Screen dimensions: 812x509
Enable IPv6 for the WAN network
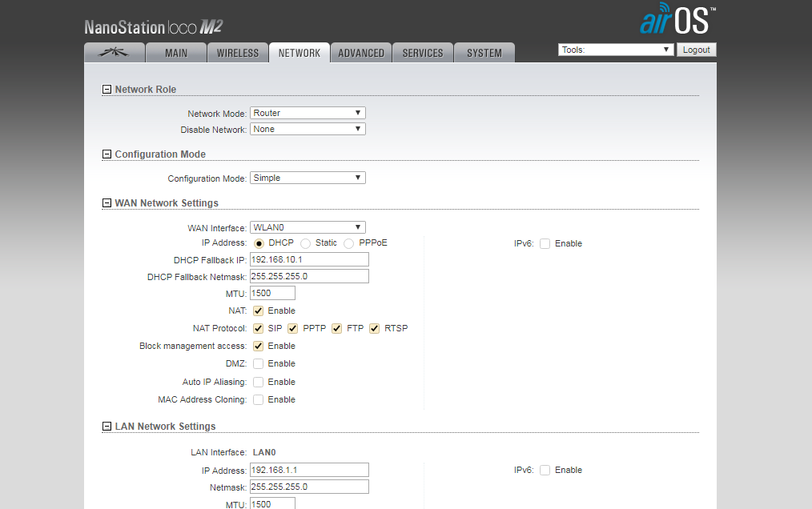[545, 243]
